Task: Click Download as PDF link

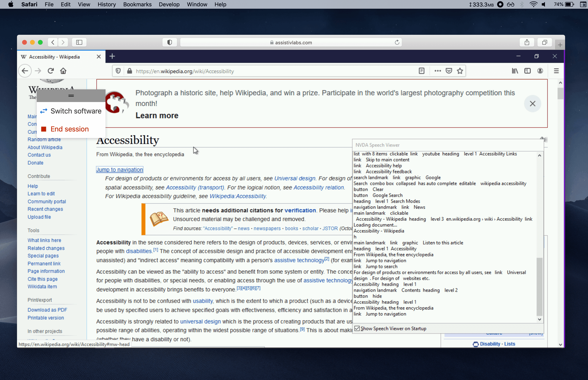Action: tap(47, 310)
